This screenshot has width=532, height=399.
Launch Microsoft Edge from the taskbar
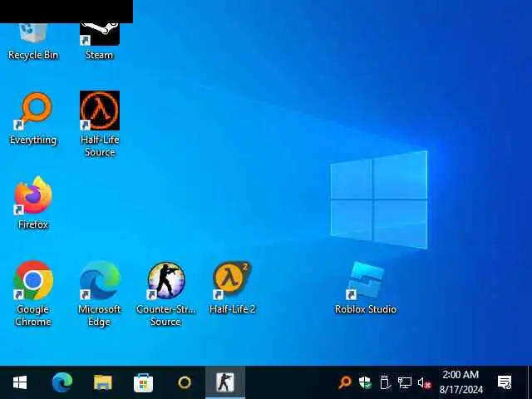pyautogui.click(x=62, y=382)
